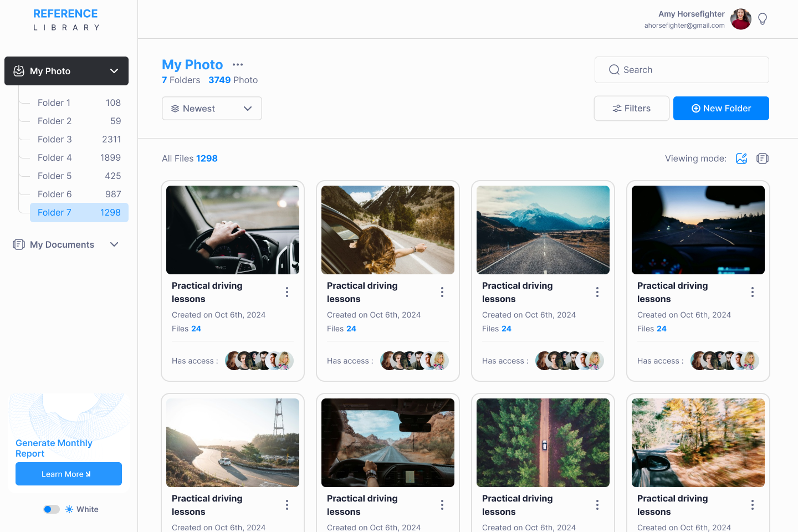Image resolution: width=798 pixels, height=532 pixels.
Task: Click Learn More on report banner
Action: (x=69, y=474)
